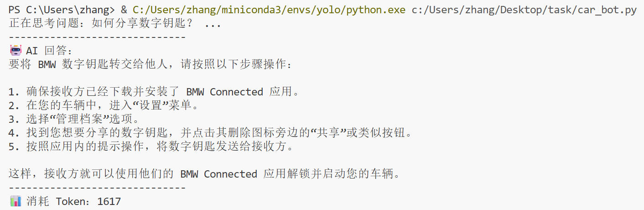The height and width of the screenshot is (210, 644).
Task: Open the car_bot.py script path
Action: (524, 10)
